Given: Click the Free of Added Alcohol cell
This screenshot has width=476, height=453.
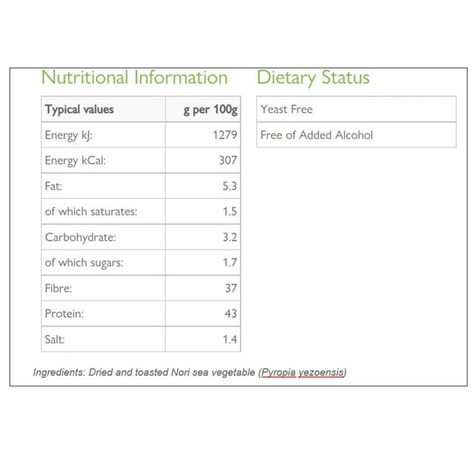Looking at the screenshot, I should click(x=317, y=135).
